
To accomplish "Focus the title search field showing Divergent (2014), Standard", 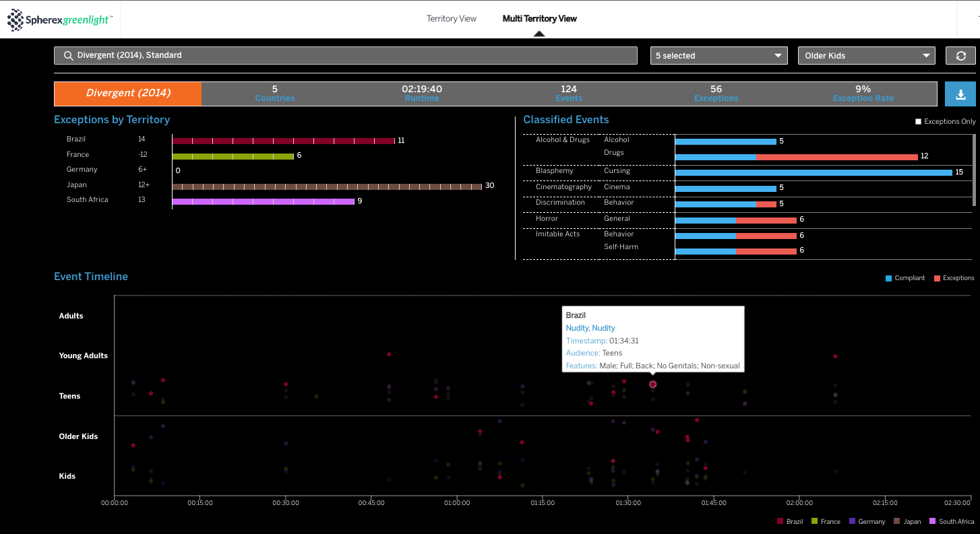I will tap(346, 55).
